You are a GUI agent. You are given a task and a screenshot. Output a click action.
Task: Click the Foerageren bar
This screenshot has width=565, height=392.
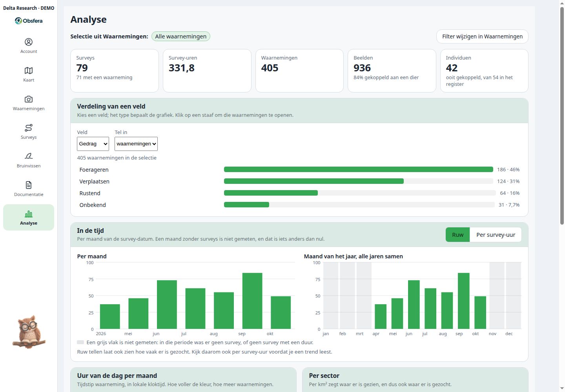tap(358, 169)
